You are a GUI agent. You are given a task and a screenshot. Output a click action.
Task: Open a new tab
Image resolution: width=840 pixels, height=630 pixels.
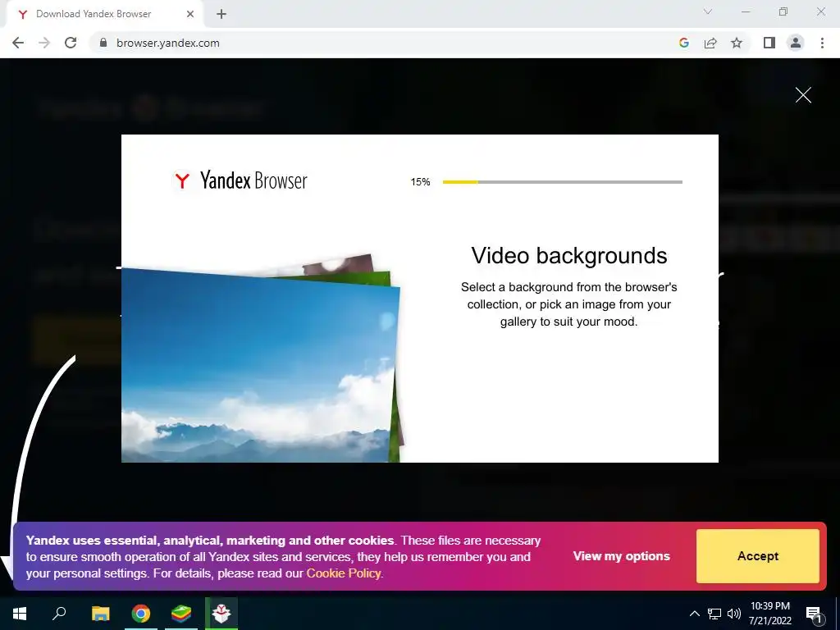tap(221, 14)
